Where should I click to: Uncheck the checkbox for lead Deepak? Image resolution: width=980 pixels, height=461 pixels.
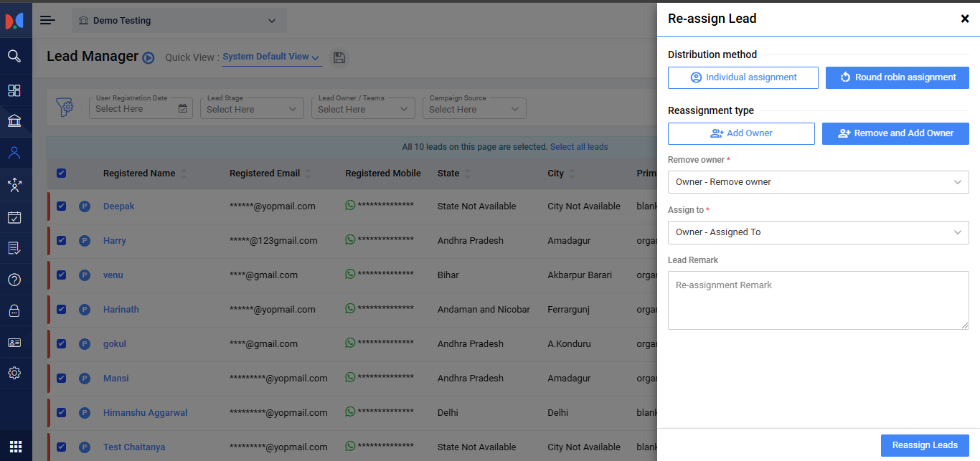point(61,206)
